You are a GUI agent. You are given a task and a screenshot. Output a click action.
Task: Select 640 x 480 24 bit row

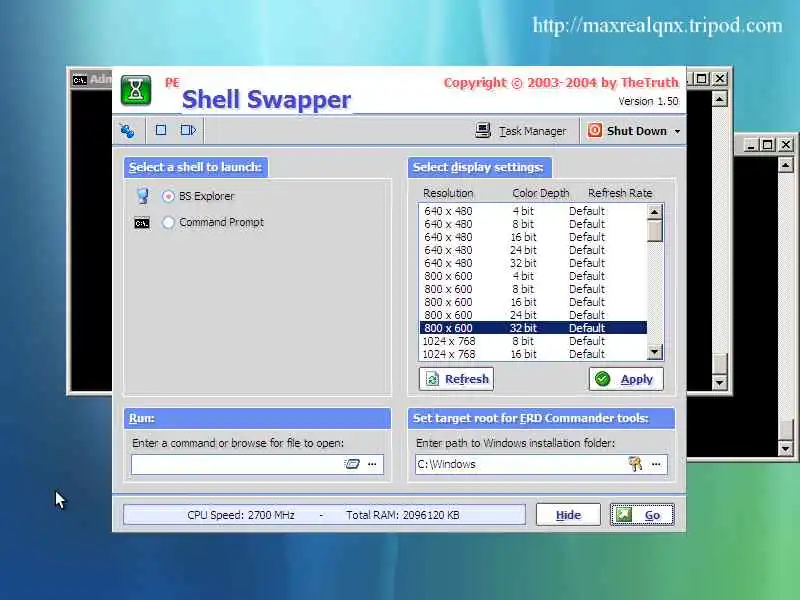click(533, 250)
